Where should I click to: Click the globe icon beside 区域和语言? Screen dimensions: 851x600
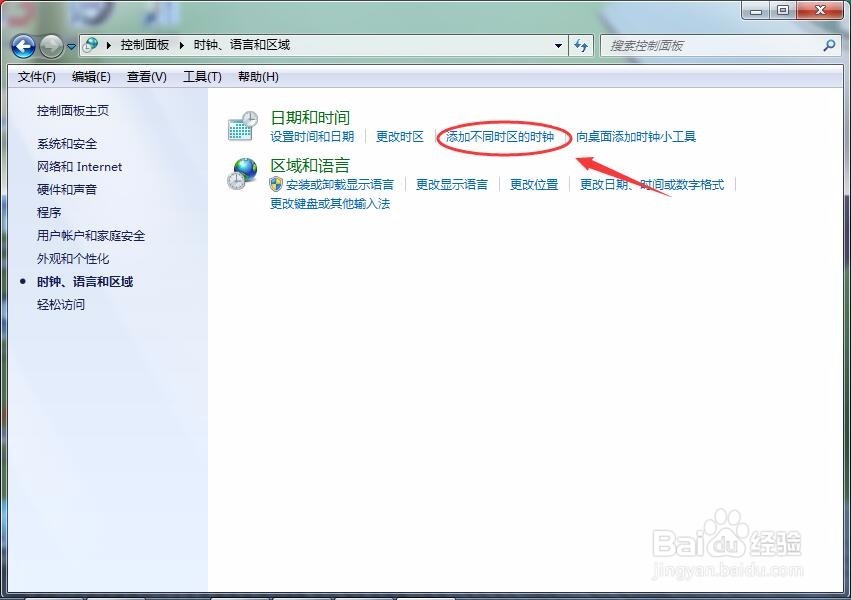pos(241,172)
